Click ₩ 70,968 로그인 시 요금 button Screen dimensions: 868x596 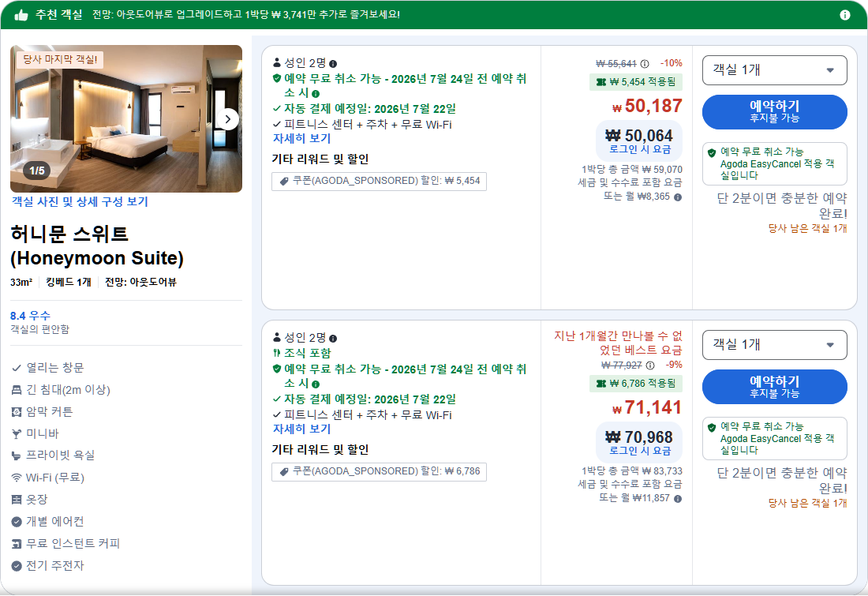pyautogui.click(x=639, y=442)
